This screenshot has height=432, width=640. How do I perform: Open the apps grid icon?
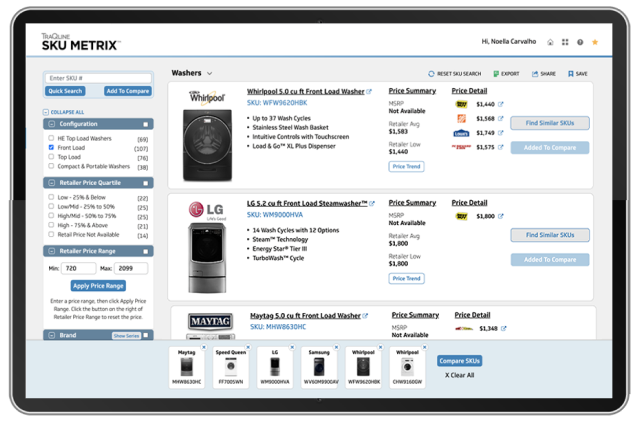565,42
